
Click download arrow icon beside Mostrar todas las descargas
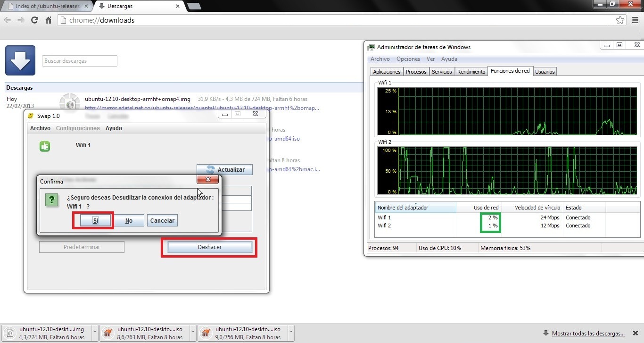pyautogui.click(x=545, y=333)
